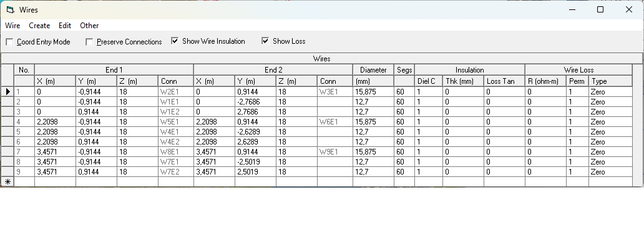
Task: Close the Wires window
Action: tap(629, 9)
